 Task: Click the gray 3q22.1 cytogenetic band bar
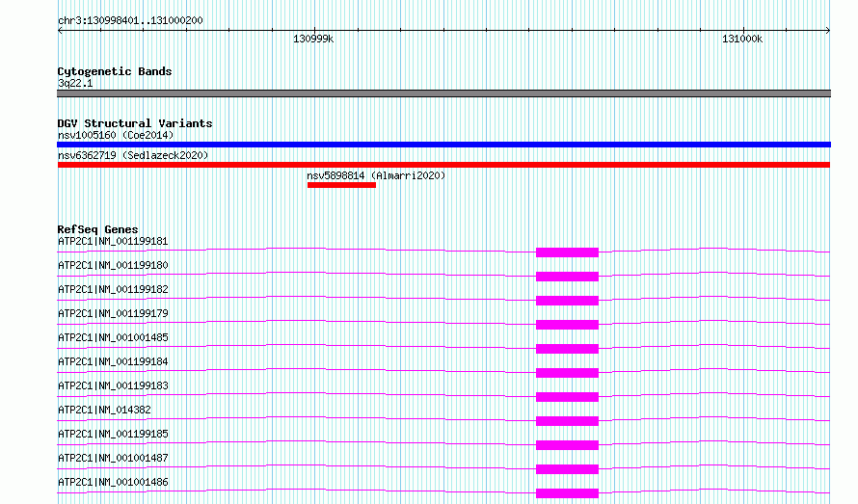tap(443, 93)
